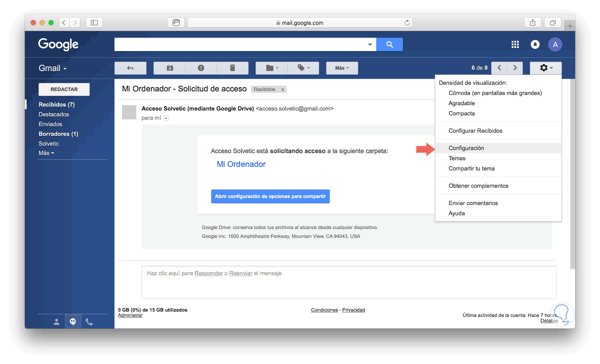This screenshot has height=364, width=600.
Task: Click the Reenviar link
Action: pos(241,273)
